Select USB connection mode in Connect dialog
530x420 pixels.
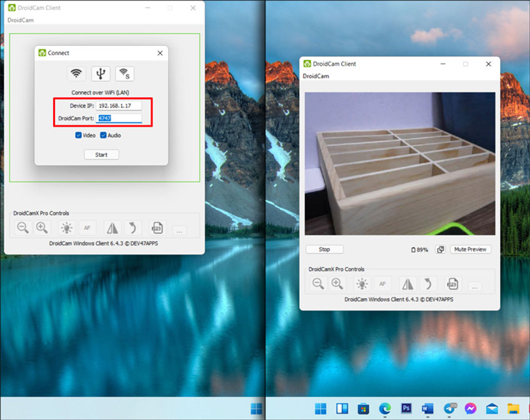[101, 74]
